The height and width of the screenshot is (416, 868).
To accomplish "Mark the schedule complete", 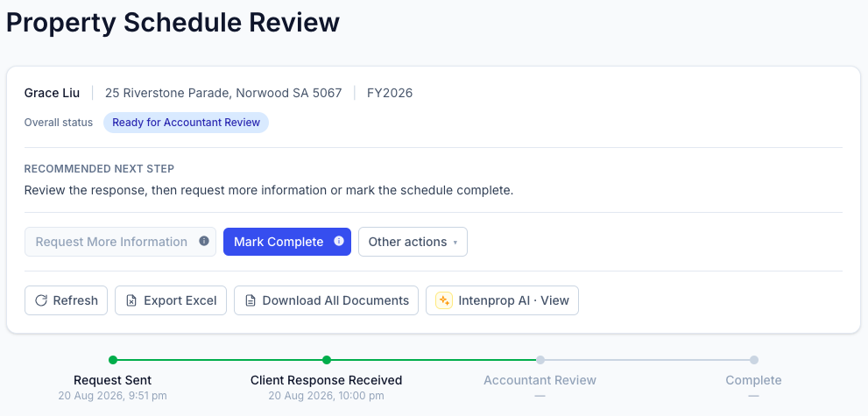I will [x=287, y=242].
